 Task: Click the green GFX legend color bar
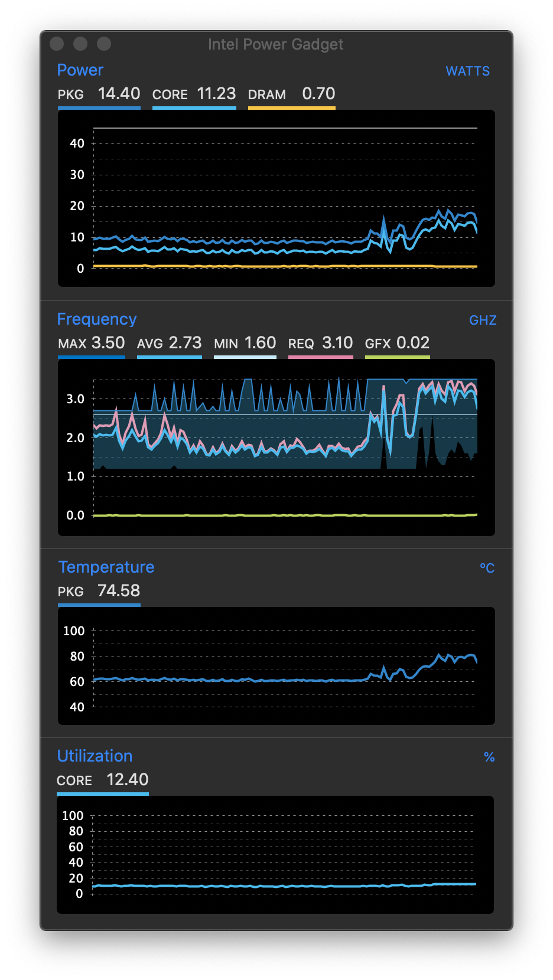click(398, 357)
